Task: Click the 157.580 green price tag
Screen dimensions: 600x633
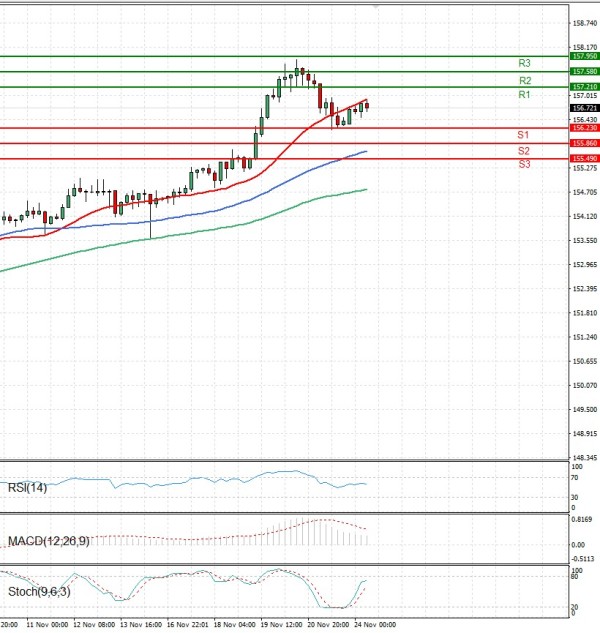Action: coord(584,72)
